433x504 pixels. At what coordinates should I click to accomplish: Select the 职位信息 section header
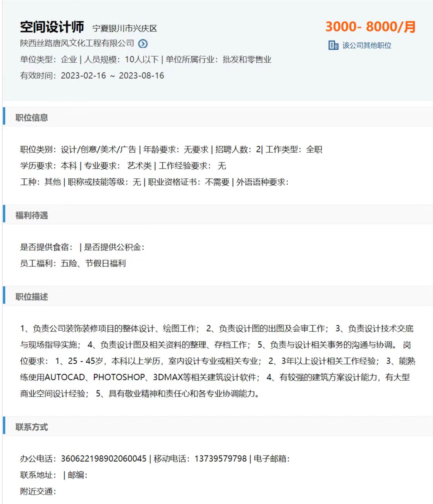(32, 117)
